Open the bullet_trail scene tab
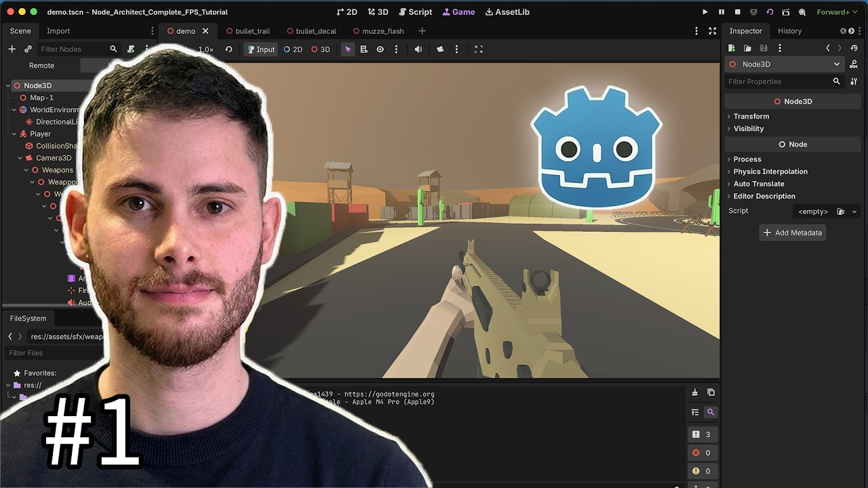 [x=248, y=31]
